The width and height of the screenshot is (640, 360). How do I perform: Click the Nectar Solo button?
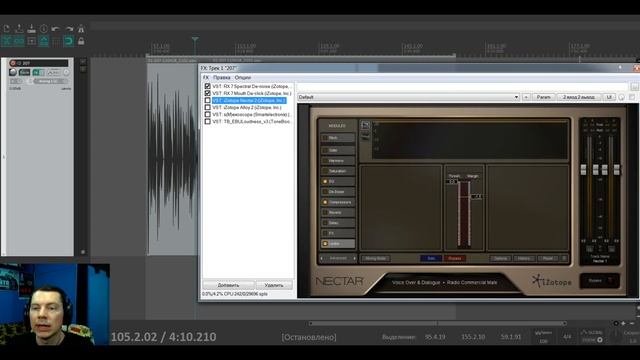431,258
